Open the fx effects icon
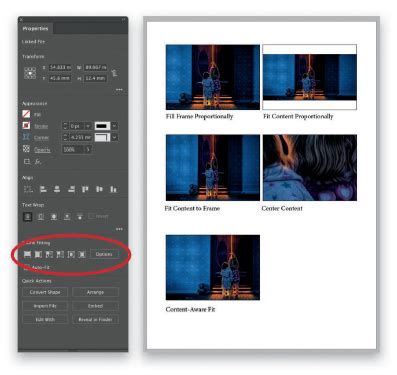Image resolution: width=397 pixels, height=375 pixels. coord(38,162)
